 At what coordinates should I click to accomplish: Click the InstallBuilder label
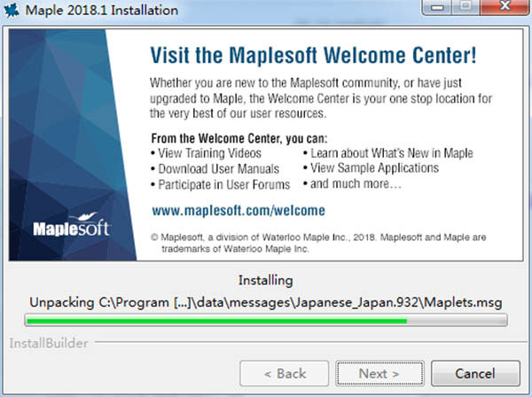click(49, 343)
